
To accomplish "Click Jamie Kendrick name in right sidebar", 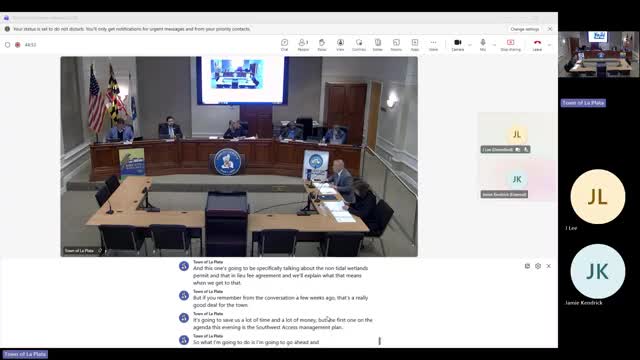I will (x=584, y=303).
